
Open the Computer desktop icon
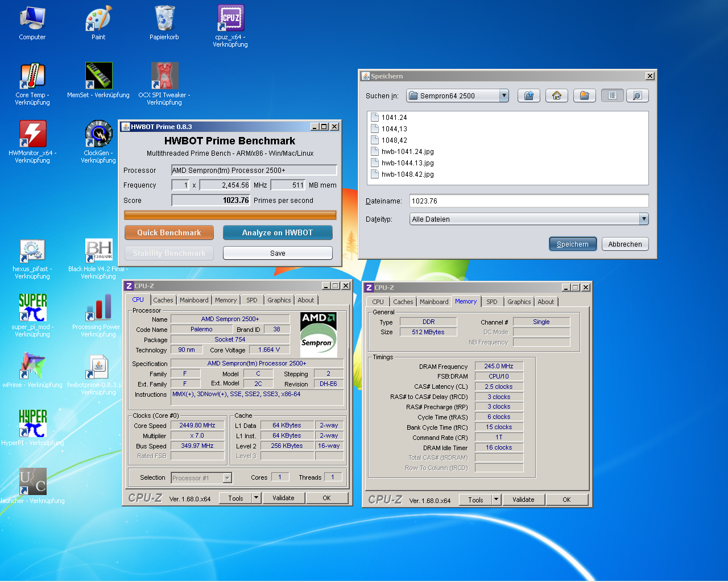click(32, 23)
